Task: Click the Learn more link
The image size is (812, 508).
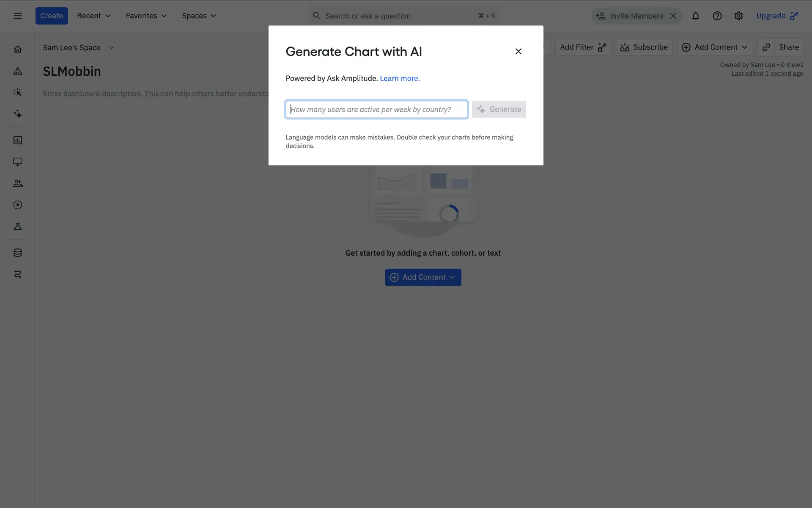Action: point(400,78)
